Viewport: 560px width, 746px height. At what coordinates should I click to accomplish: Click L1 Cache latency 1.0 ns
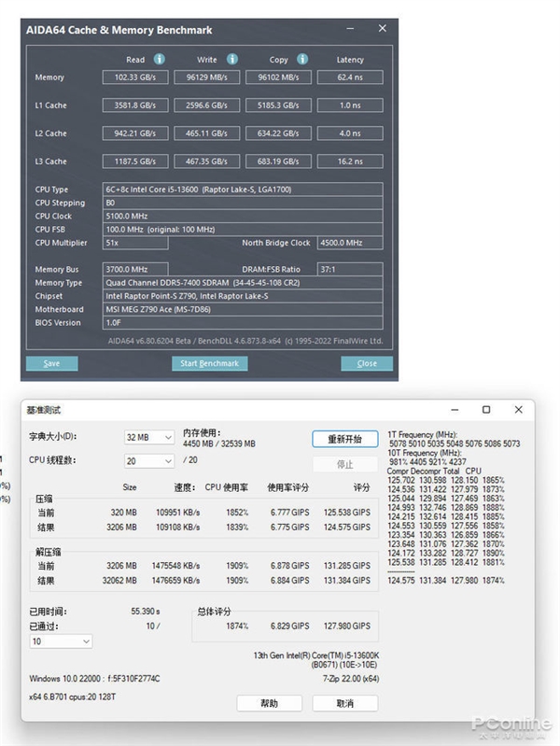pyautogui.click(x=350, y=106)
